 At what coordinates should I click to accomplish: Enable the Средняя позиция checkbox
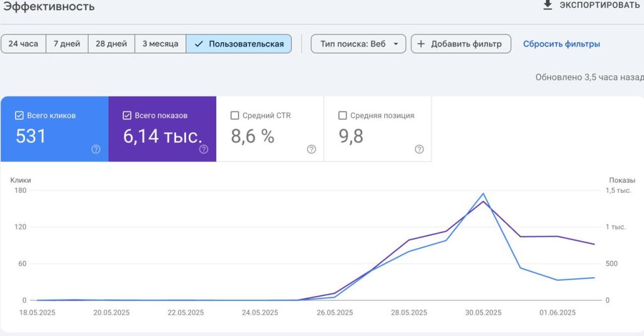tap(343, 116)
